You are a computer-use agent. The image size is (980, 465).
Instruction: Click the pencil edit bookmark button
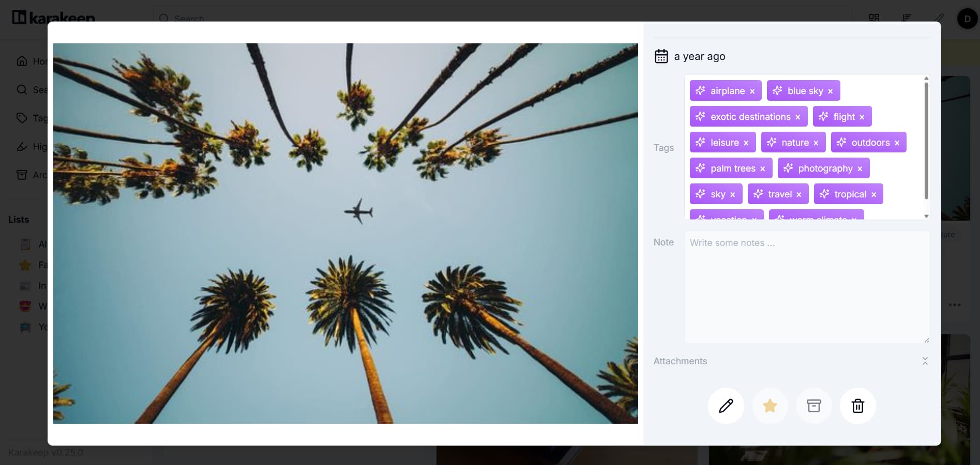pos(726,406)
